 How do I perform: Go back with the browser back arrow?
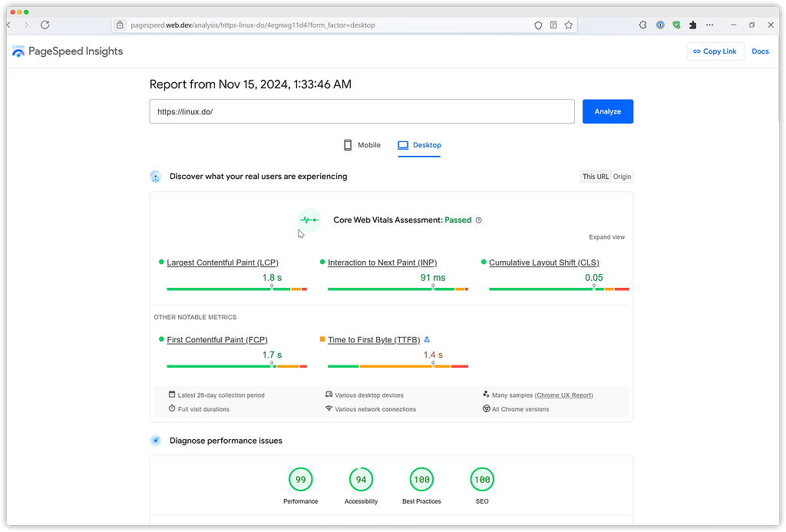tap(8, 25)
